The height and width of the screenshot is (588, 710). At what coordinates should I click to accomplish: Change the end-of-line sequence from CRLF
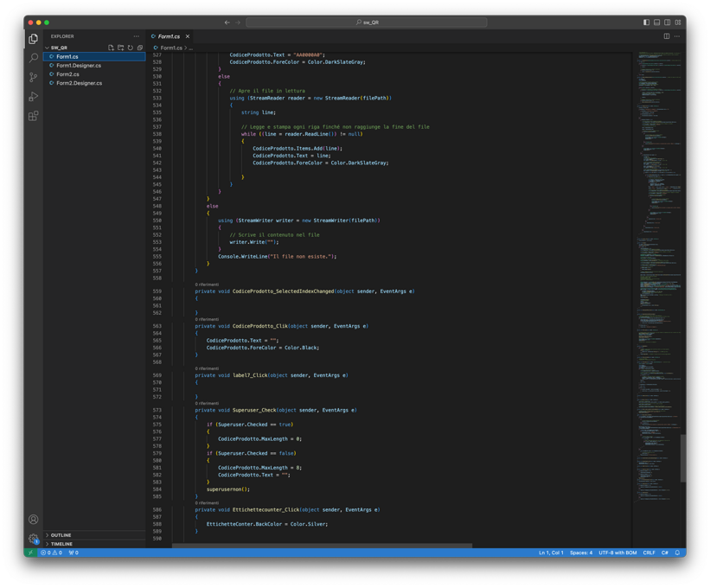pyautogui.click(x=649, y=553)
